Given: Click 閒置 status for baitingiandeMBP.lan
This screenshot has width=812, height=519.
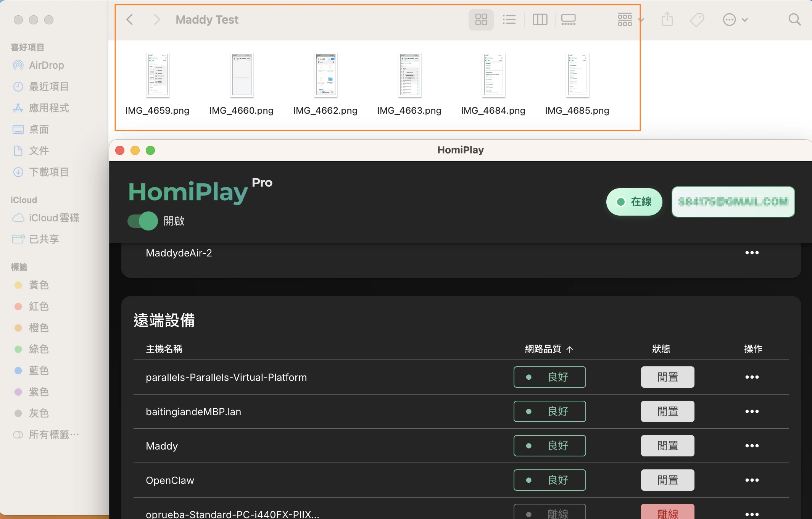Looking at the screenshot, I should (x=668, y=411).
